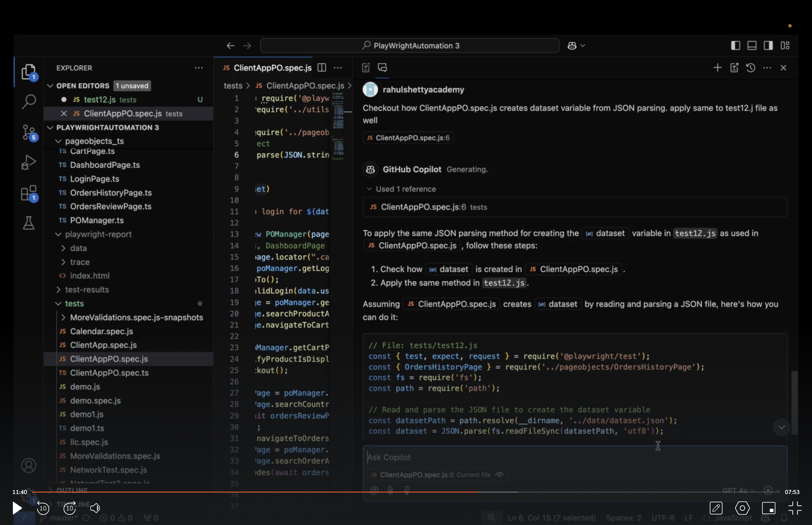The width and height of the screenshot is (812, 525).
Task: Select the ClientAppPO.spec.js editor tab
Action: pyautogui.click(x=267, y=68)
